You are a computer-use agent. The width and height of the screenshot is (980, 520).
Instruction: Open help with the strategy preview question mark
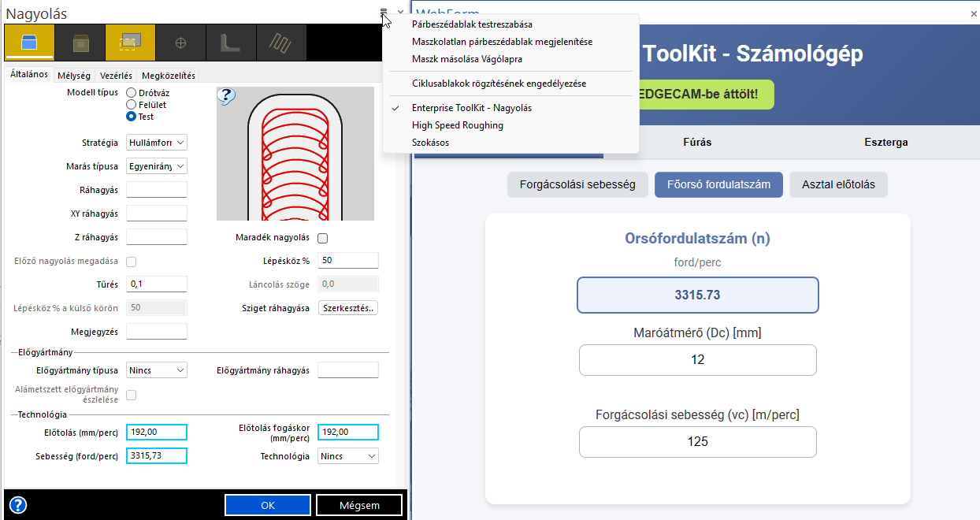click(226, 96)
